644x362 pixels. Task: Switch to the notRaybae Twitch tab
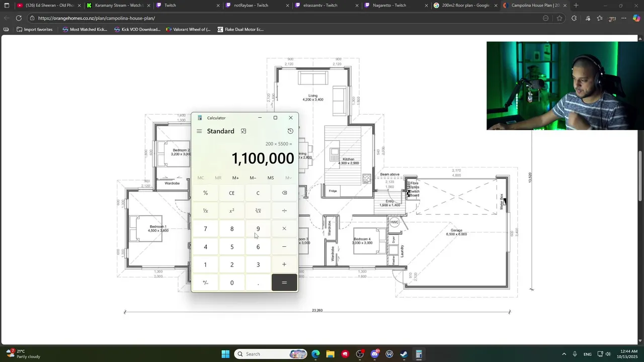coord(257,6)
